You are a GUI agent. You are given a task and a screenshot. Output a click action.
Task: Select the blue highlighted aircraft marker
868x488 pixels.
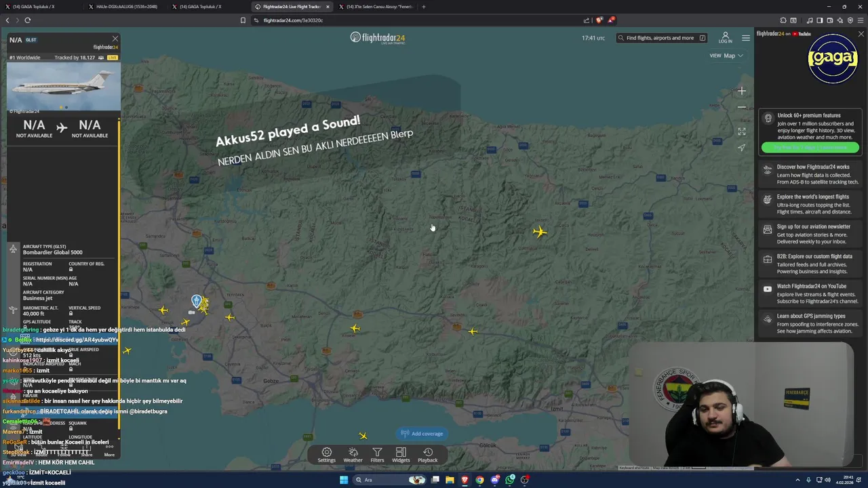coord(197,301)
